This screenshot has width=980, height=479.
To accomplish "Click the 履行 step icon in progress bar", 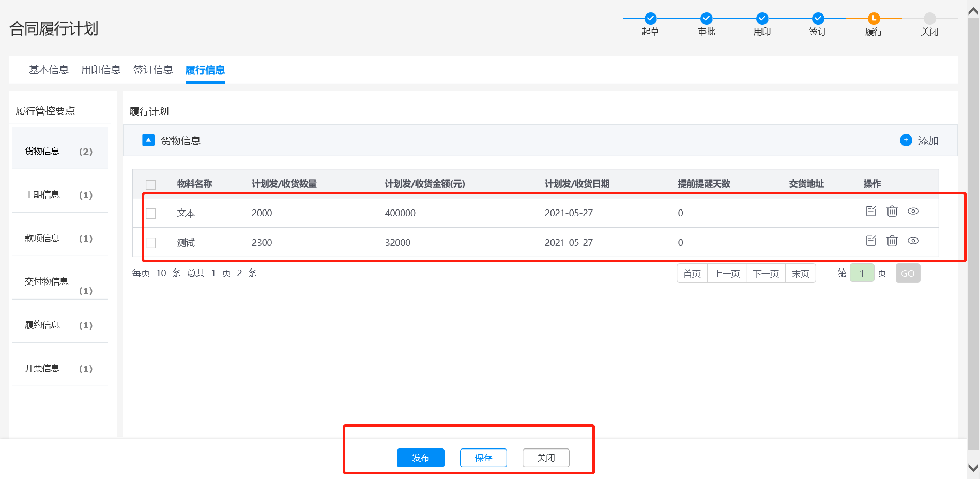I will coord(874,19).
